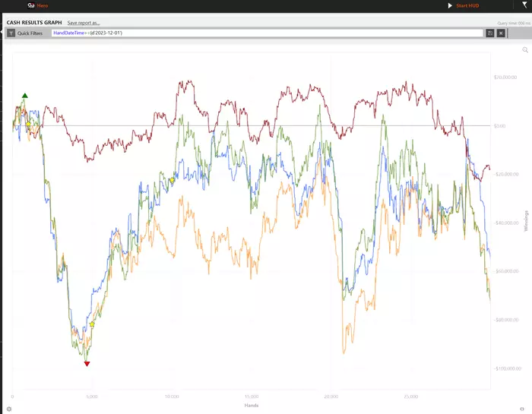Click the Query time text
532x414 pixels.
pos(513,23)
